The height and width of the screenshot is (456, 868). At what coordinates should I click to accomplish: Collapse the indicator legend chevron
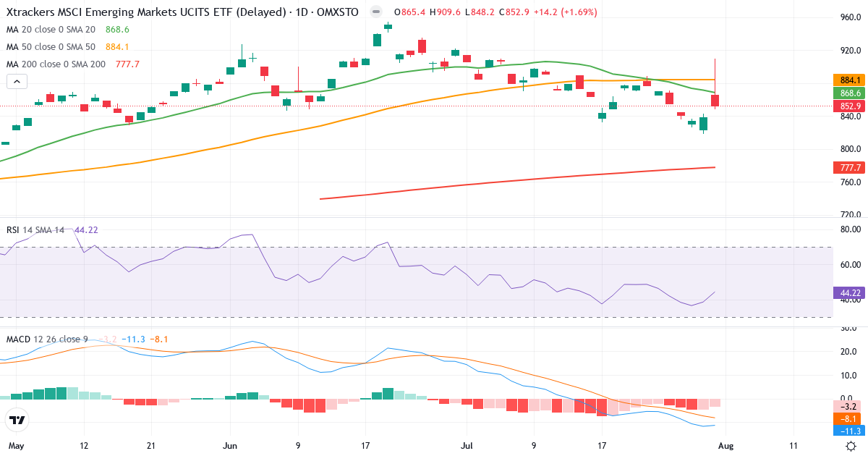coord(17,81)
